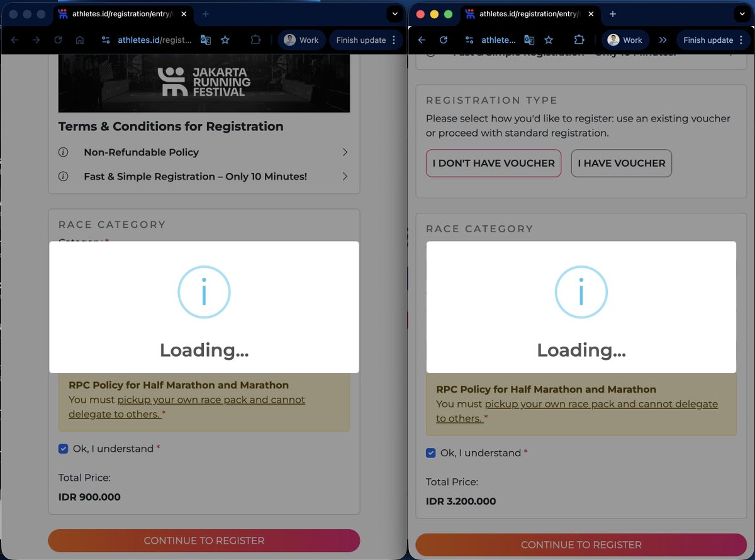Click Finish update menu dots in right window

[741, 40]
